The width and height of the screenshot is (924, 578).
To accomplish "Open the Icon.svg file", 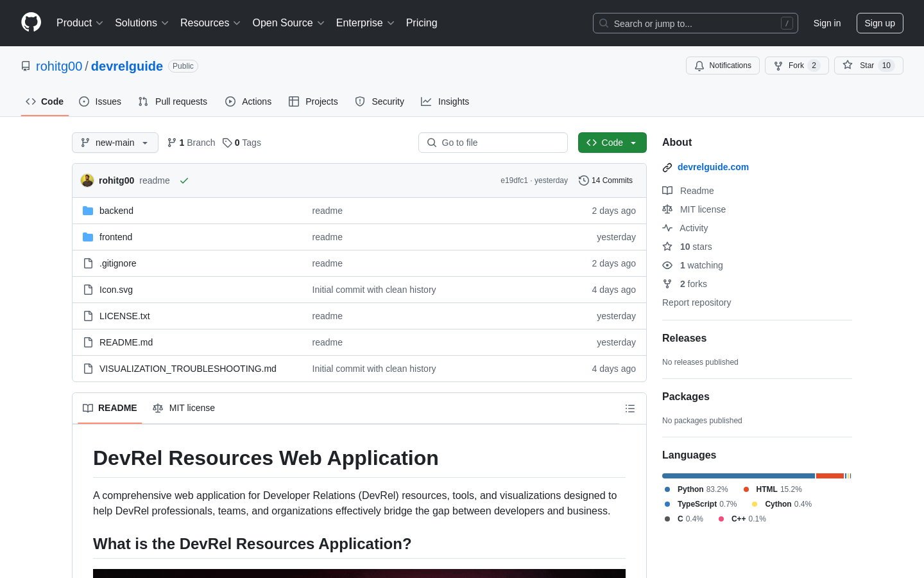I will click(x=116, y=290).
